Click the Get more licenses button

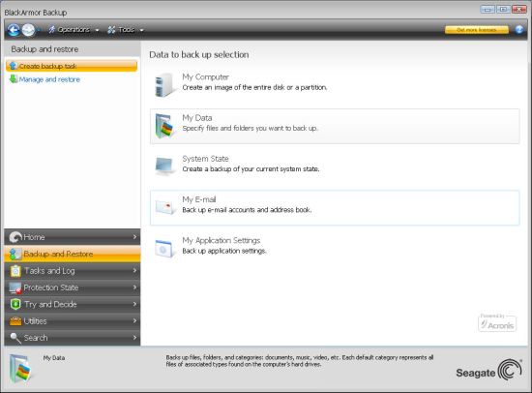[x=477, y=30]
